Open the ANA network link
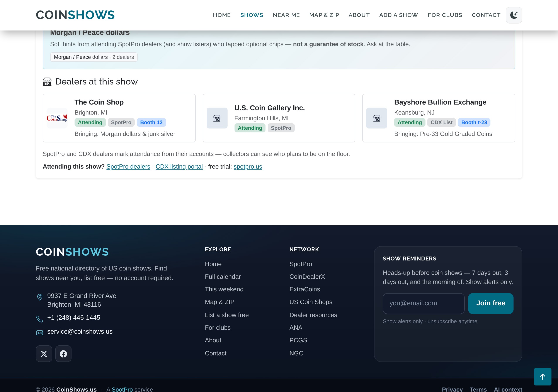 (296, 328)
